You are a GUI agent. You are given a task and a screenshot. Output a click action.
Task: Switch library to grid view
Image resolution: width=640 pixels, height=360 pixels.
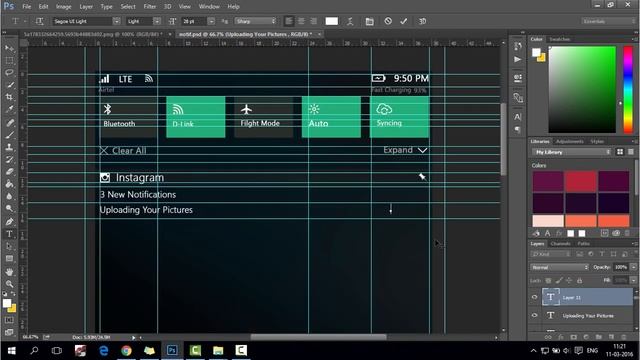point(620,152)
